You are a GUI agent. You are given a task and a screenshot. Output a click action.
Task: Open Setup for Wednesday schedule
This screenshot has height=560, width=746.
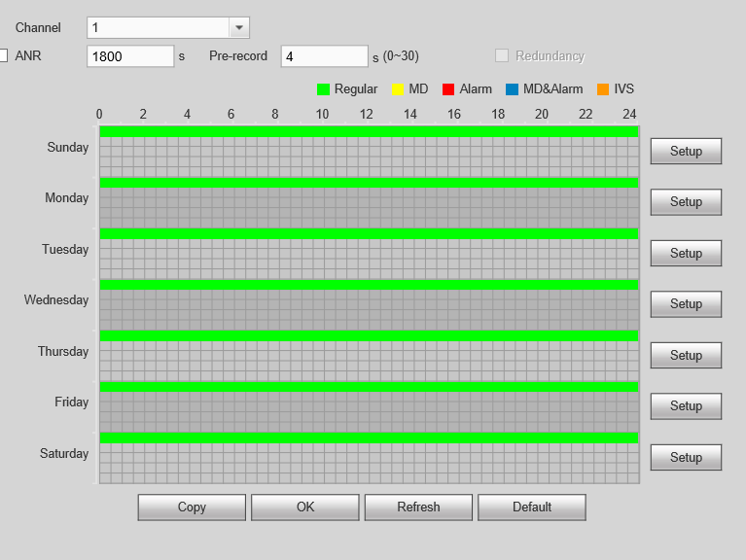tap(686, 304)
